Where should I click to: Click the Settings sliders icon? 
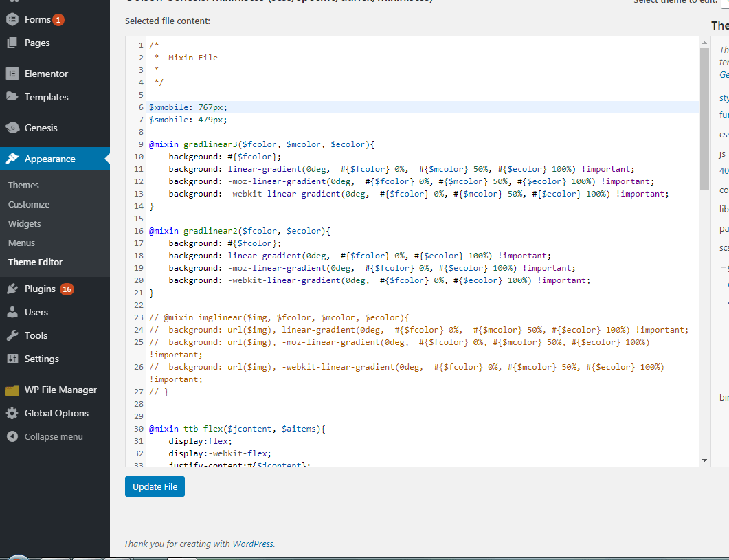(12, 359)
